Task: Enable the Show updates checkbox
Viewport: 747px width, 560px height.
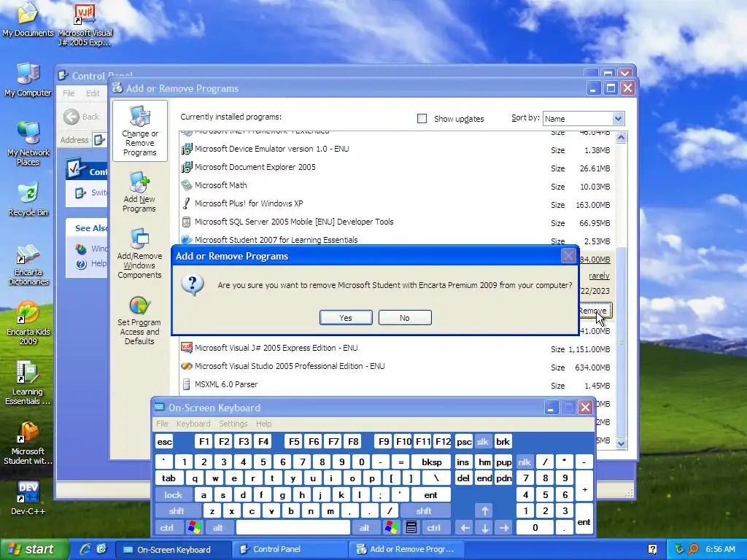Action: [422, 119]
